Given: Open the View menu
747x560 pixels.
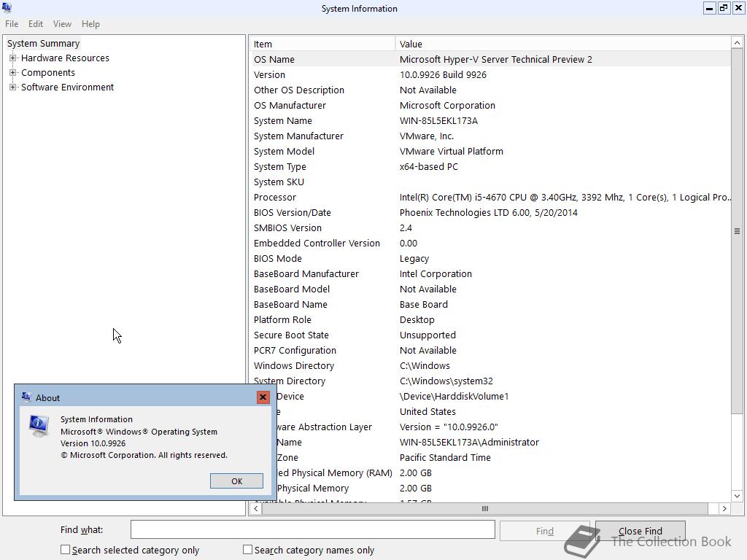Looking at the screenshot, I should pos(63,24).
